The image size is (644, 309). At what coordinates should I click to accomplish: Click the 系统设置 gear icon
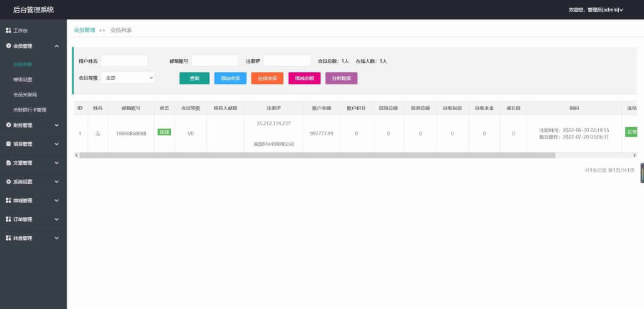pyautogui.click(x=8, y=182)
